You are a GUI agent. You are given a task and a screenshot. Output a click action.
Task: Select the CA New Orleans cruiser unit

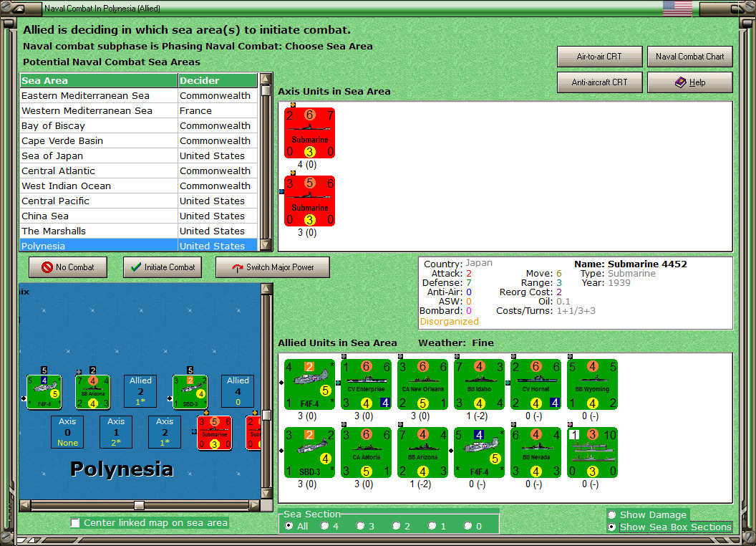tap(423, 384)
